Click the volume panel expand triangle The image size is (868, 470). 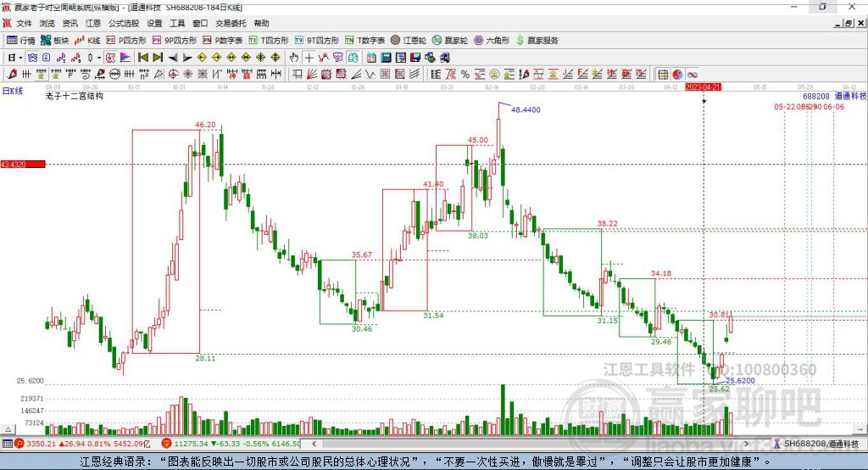(8, 429)
